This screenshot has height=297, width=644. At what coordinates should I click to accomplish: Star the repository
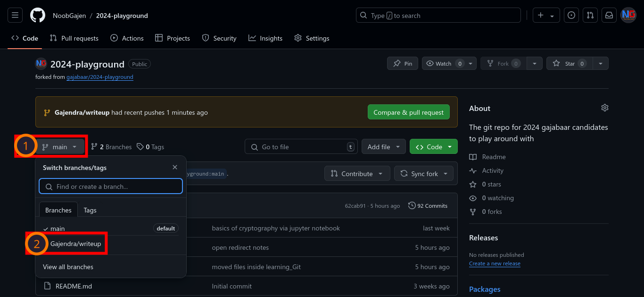click(x=570, y=63)
